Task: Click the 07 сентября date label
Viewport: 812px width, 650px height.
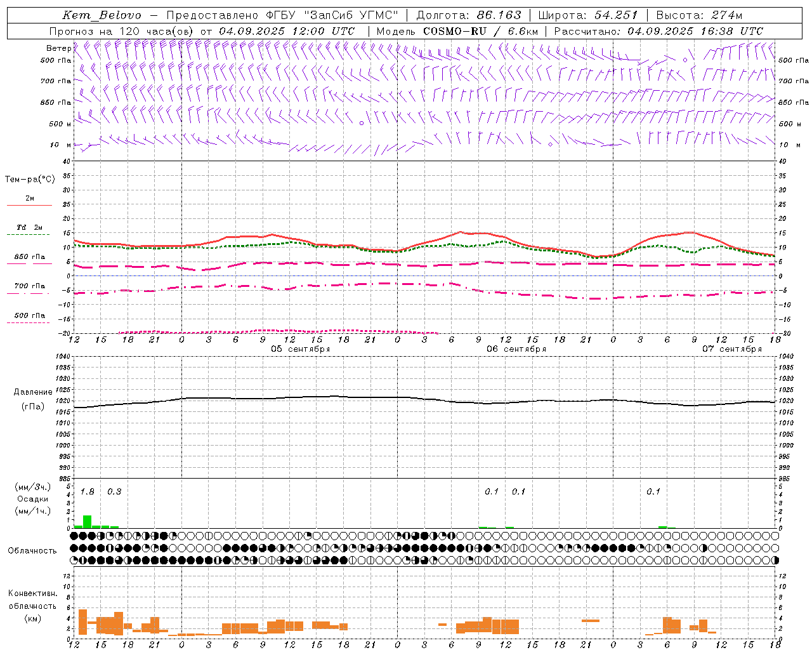Action: click(731, 349)
